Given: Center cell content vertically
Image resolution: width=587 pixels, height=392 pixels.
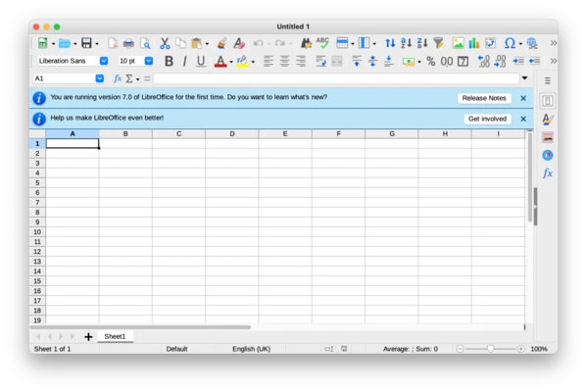Looking at the screenshot, I should [x=372, y=61].
